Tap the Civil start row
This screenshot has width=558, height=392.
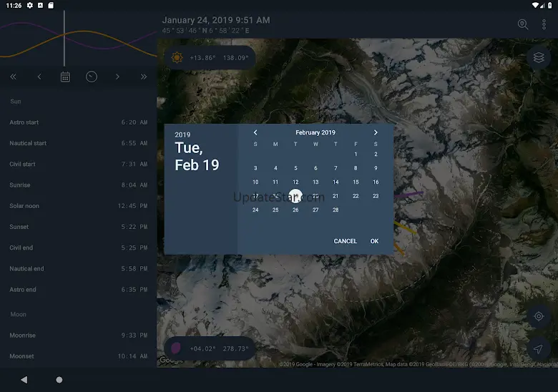[78, 164]
